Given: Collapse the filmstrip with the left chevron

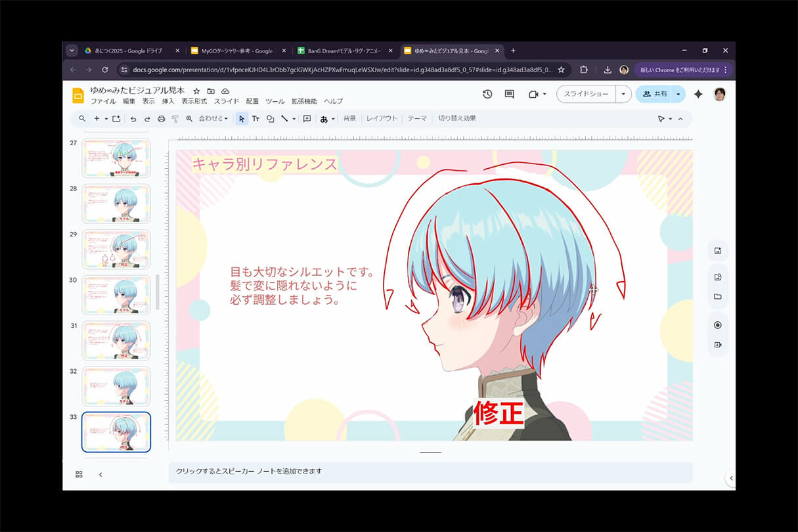Looking at the screenshot, I should click(x=100, y=474).
